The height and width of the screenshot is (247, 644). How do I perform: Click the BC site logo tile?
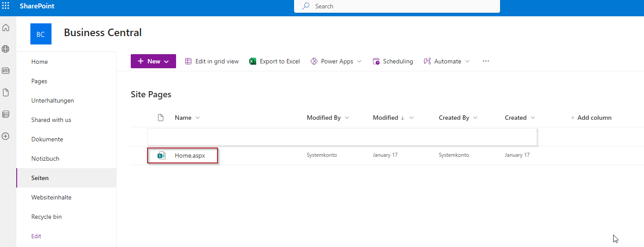click(x=41, y=34)
